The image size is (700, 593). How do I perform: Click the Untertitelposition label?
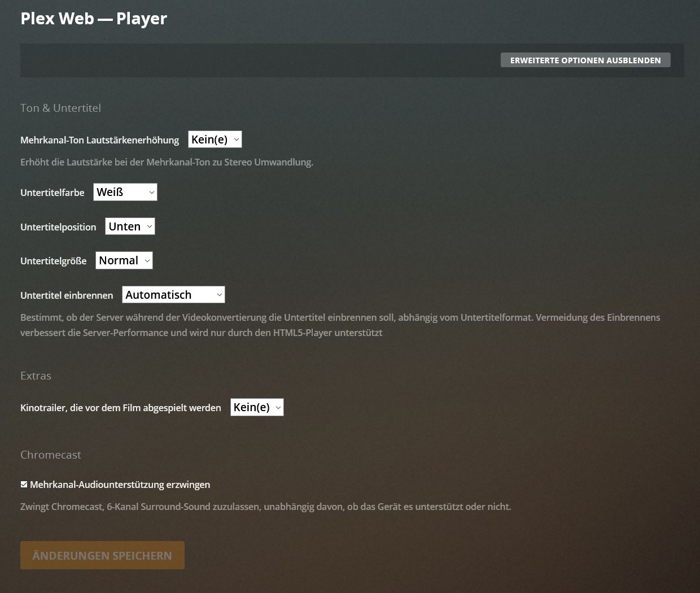click(58, 227)
